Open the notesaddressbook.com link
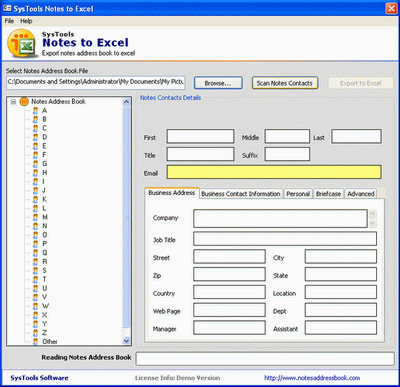Viewport: 400px width, 387px height. (x=312, y=378)
